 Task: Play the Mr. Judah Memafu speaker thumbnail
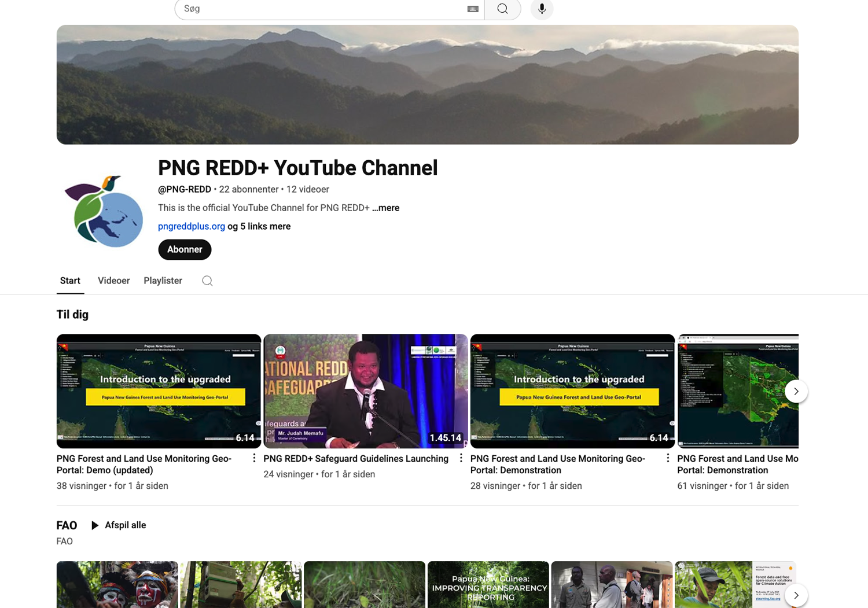click(366, 391)
